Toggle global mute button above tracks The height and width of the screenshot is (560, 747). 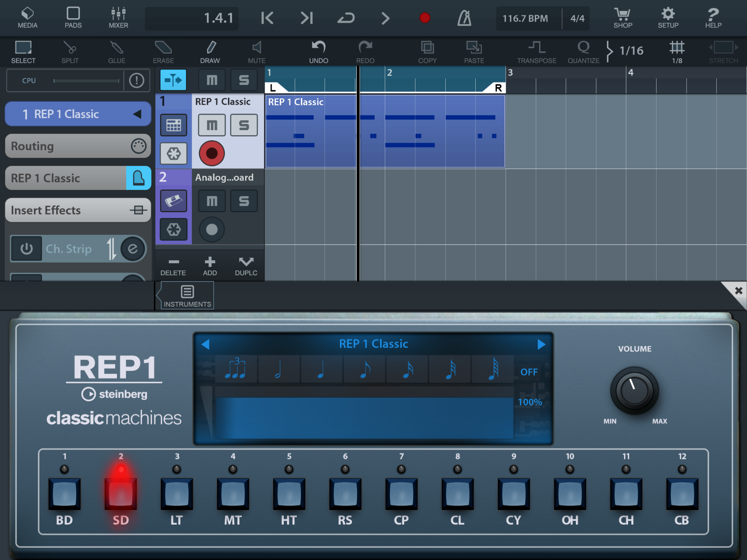tap(212, 80)
